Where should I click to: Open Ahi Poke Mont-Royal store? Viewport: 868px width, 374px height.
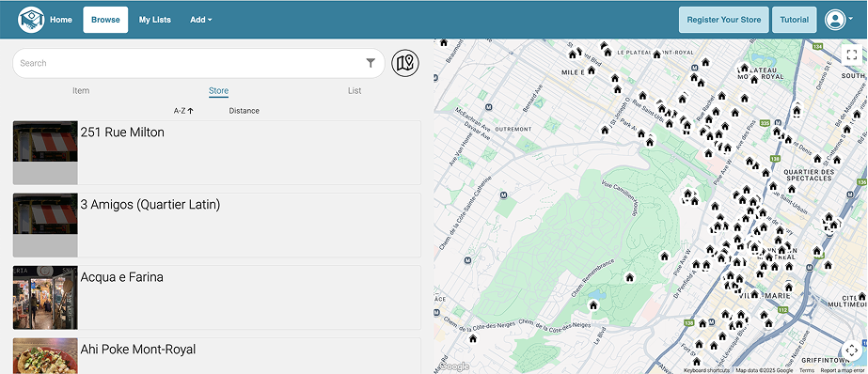(x=217, y=356)
